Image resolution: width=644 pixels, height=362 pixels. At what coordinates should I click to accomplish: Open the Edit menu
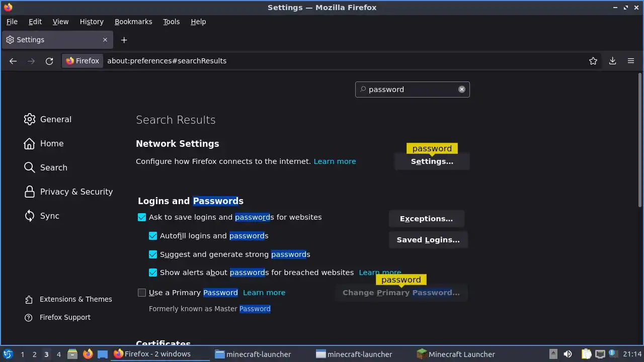tap(35, 22)
